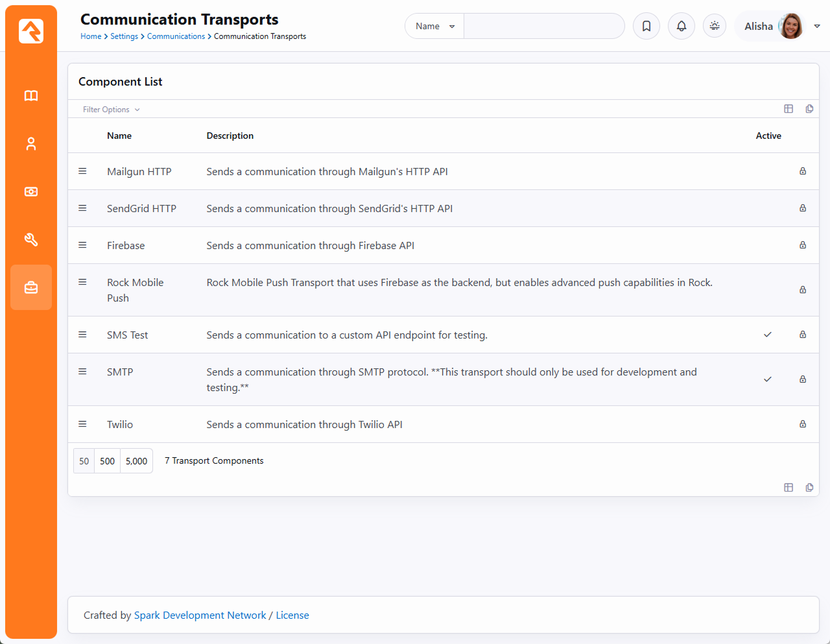
Task: Go to Communications breadcrumb link
Action: click(176, 36)
